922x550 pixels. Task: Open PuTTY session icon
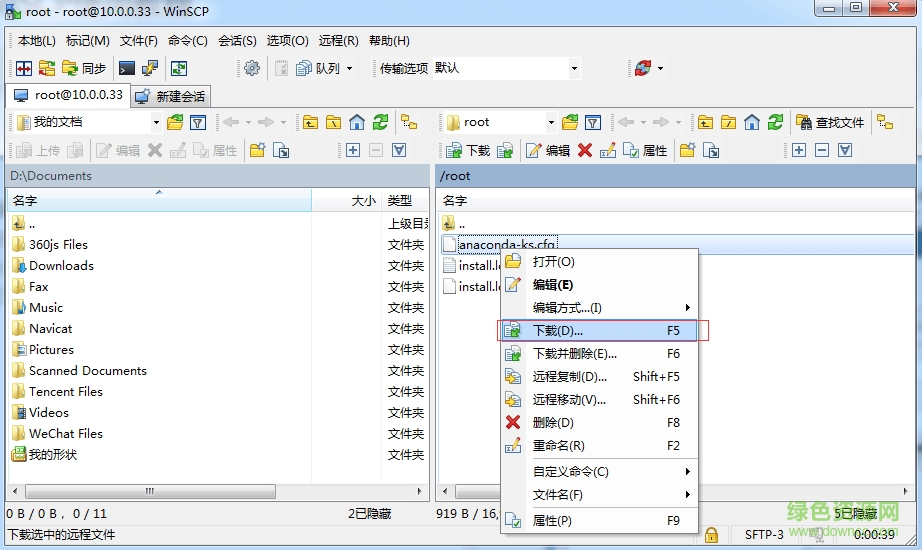click(150, 68)
